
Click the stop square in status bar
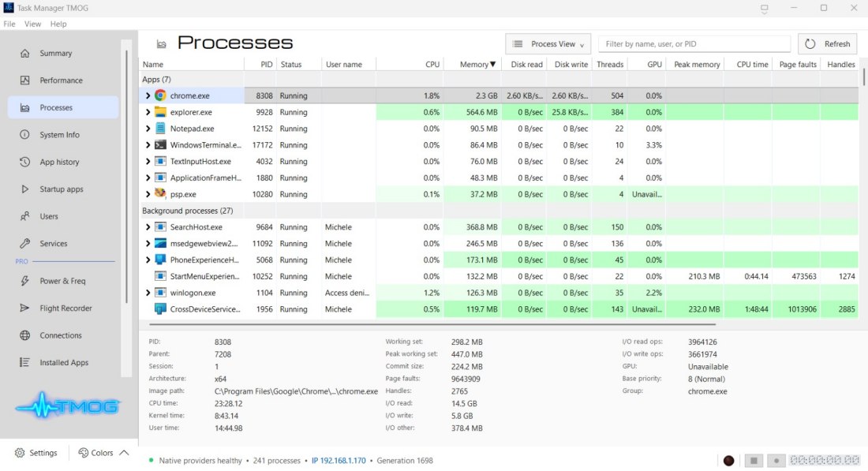(754, 461)
